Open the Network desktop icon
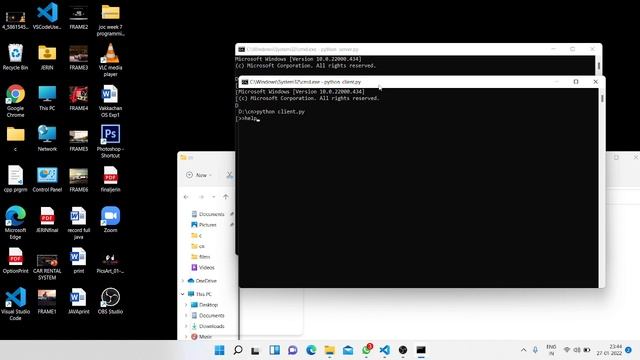Screen dimensions: 640x360 (x=47, y=139)
